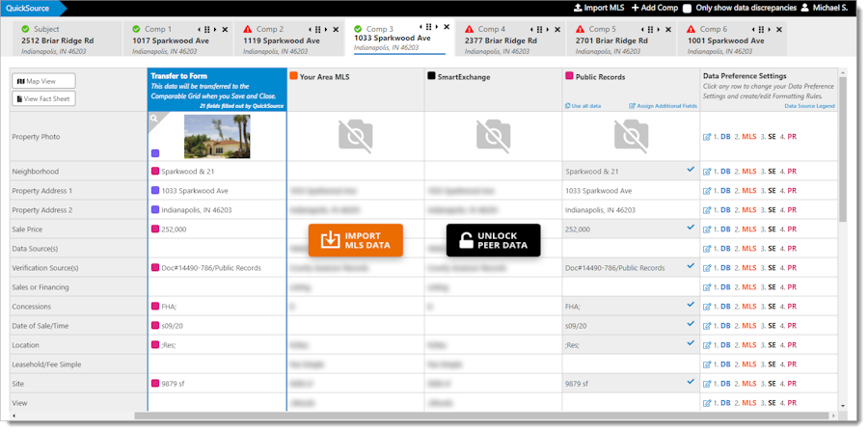Edit data preference for Leasehold/Fee Simple row
This screenshot has width=868, height=432.
click(x=707, y=364)
